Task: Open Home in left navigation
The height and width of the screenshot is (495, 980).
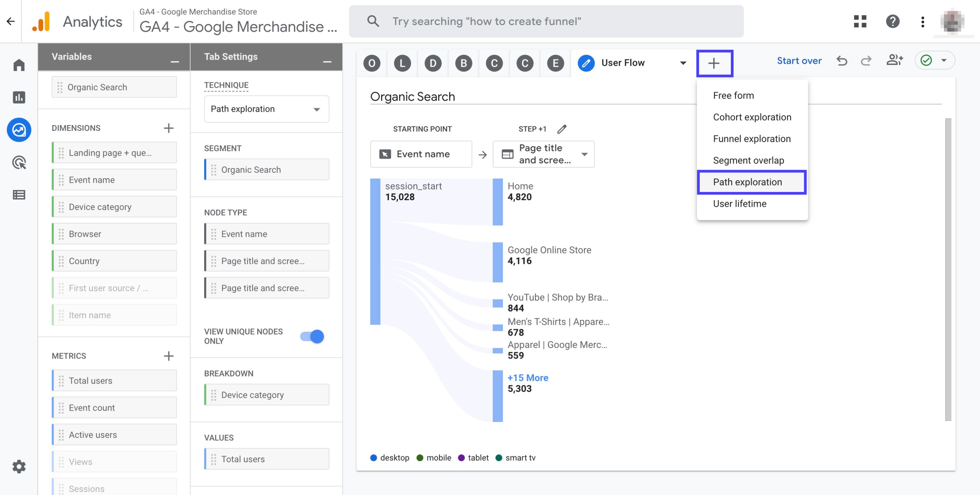Action: coord(19,65)
